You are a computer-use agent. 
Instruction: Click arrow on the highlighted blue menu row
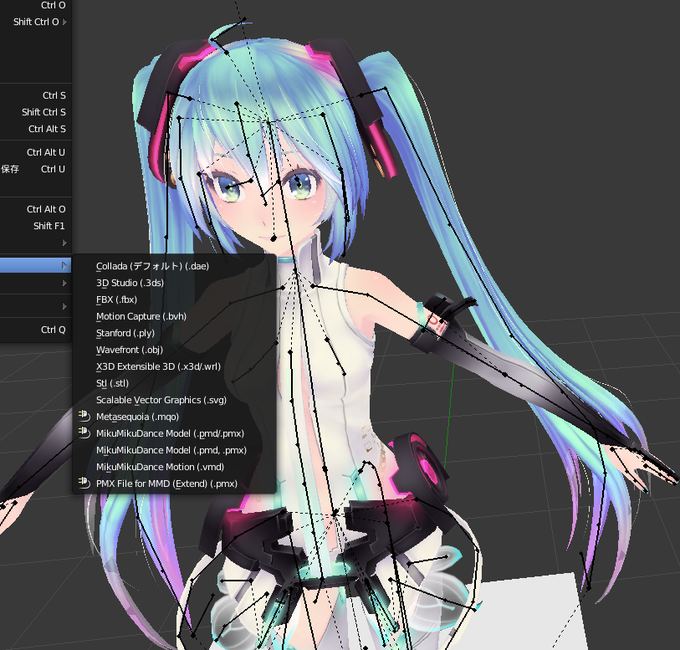pyautogui.click(x=65, y=265)
